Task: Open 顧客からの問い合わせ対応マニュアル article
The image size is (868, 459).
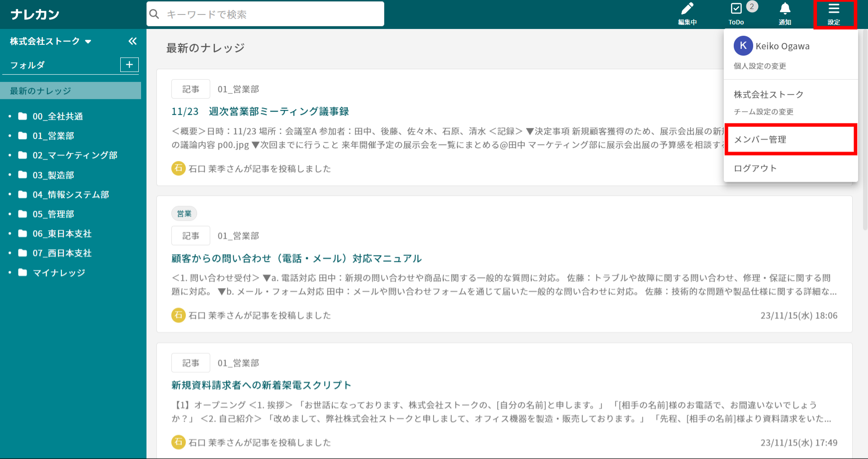Action: point(296,258)
